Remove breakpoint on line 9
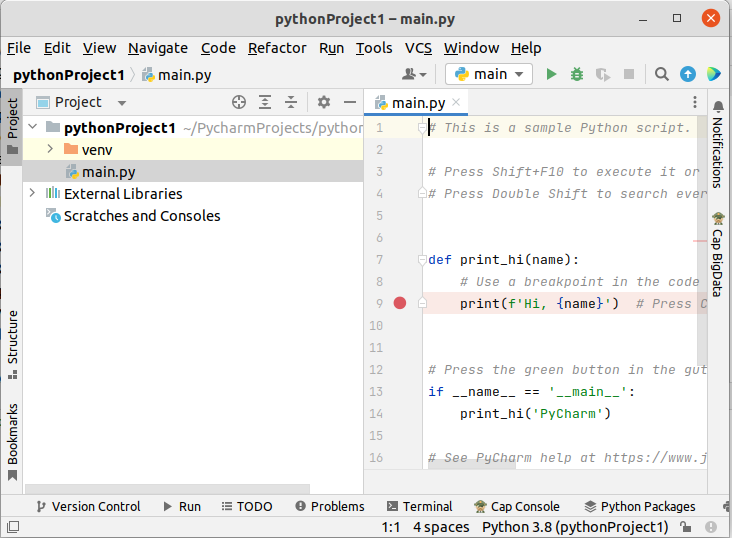The image size is (732, 538). pyautogui.click(x=400, y=304)
